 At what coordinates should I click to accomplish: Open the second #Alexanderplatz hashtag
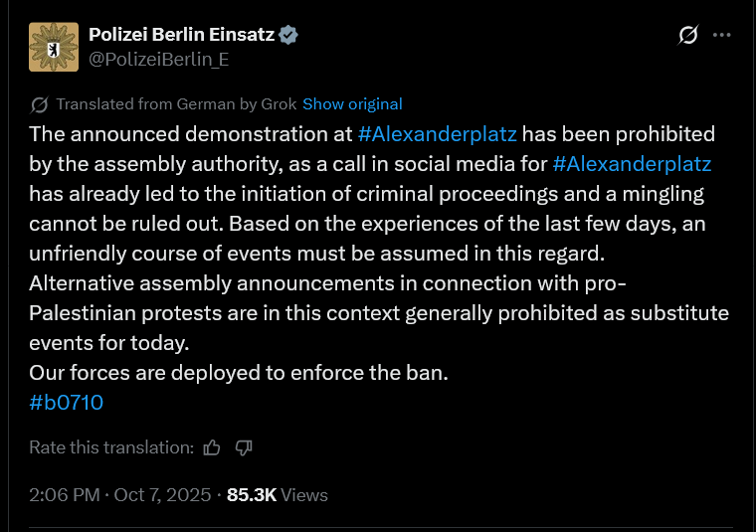pyautogui.click(x=632, y=163)
